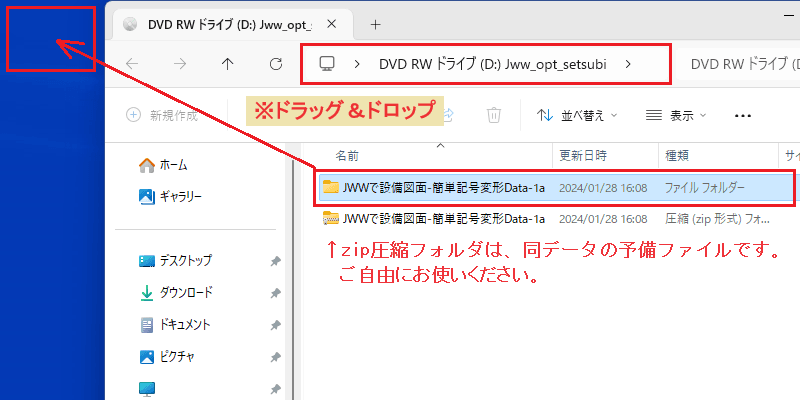Open ダウンロード in the navigation pane
Screen dimensions: 800x400
click(176, 293)
